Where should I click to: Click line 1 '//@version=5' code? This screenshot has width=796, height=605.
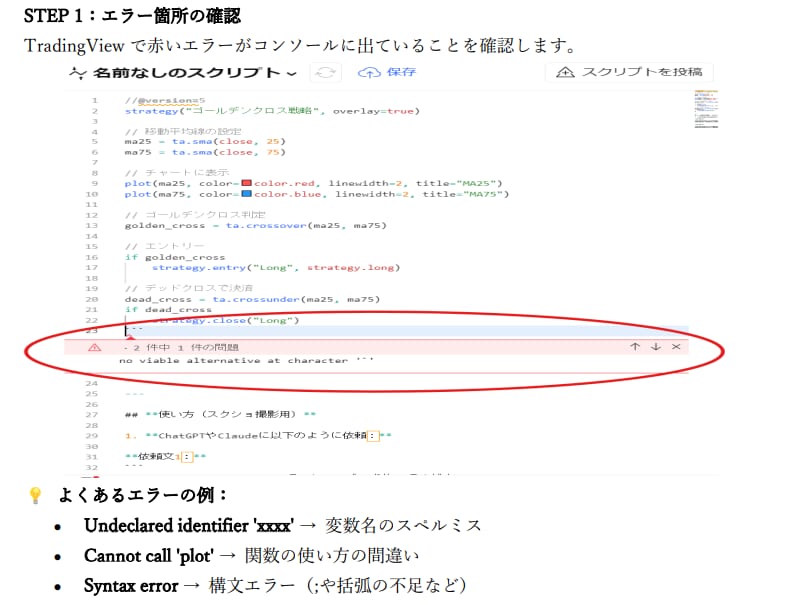[165, 100]
